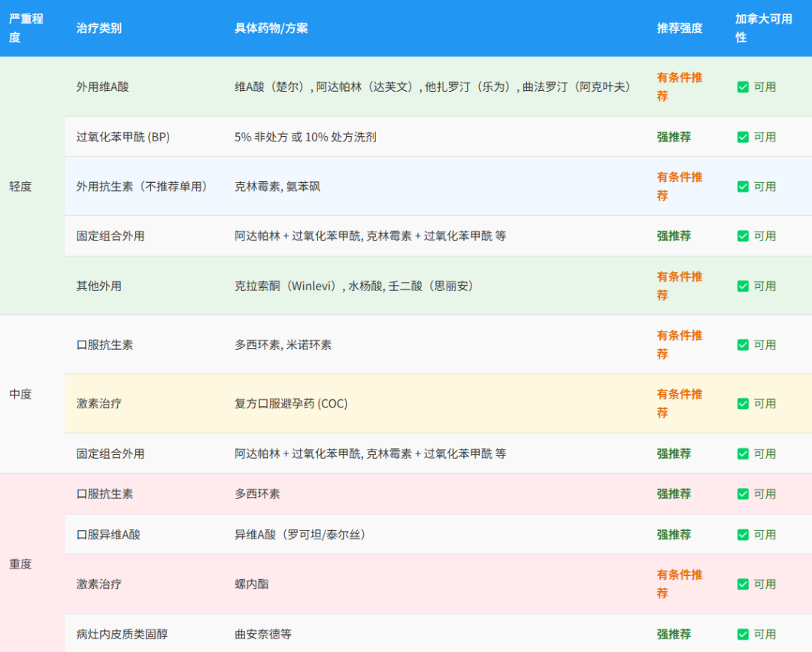Toggle availability checkbox for 克林霉素, 氨苯砜 row
Image resolution: width=812 pixels, height=652 pixels.
[x=743, y=187]
